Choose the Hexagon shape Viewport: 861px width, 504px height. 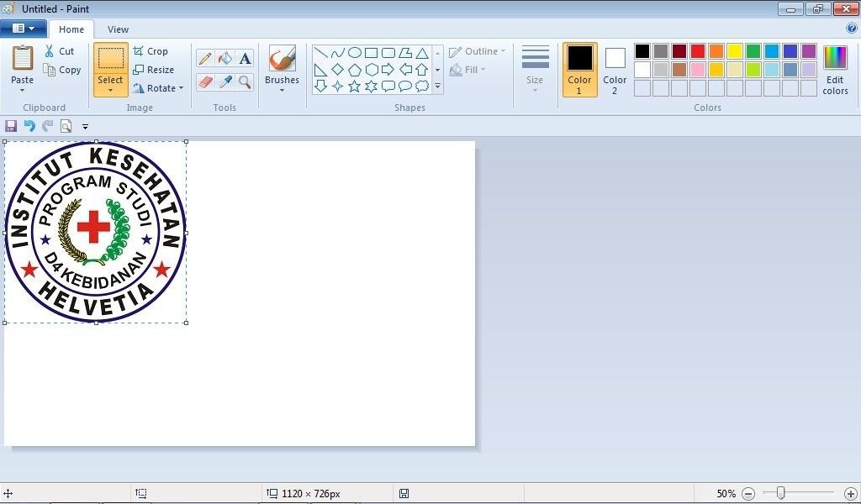point(371,70)
